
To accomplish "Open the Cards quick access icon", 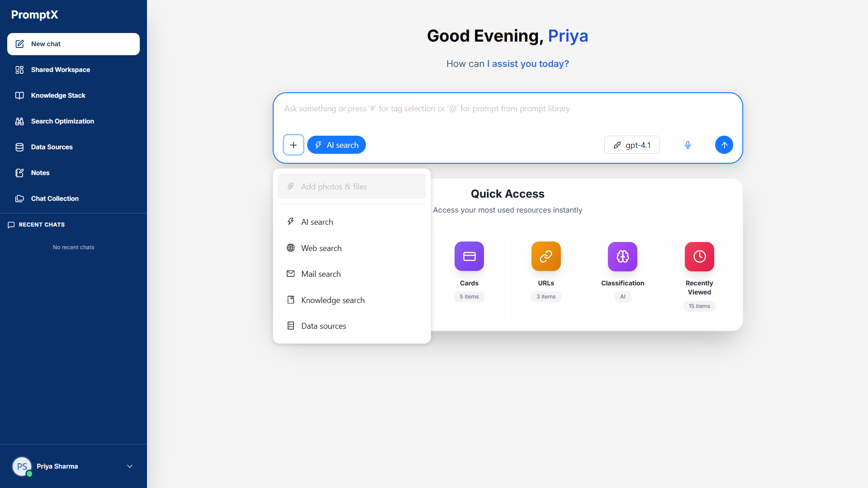I will (469, 256).
